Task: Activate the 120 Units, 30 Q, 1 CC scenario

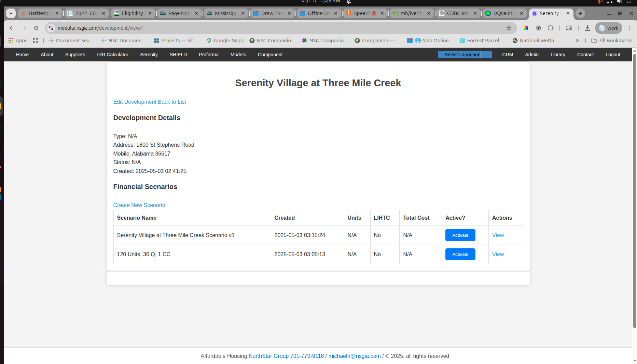Action: click(x=460, y=254)
